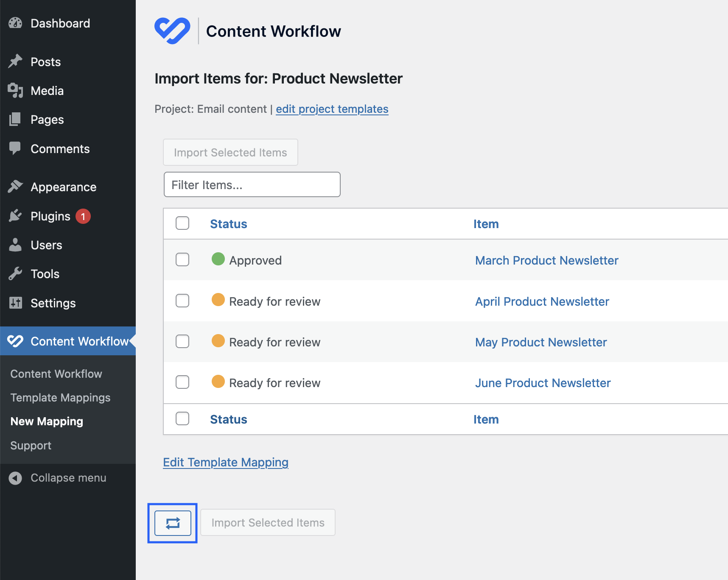The width and height of the screenshot is (728, 580).
Task: Click the Content Workflow heart logo icon
Action: click(x=173, y=30)
